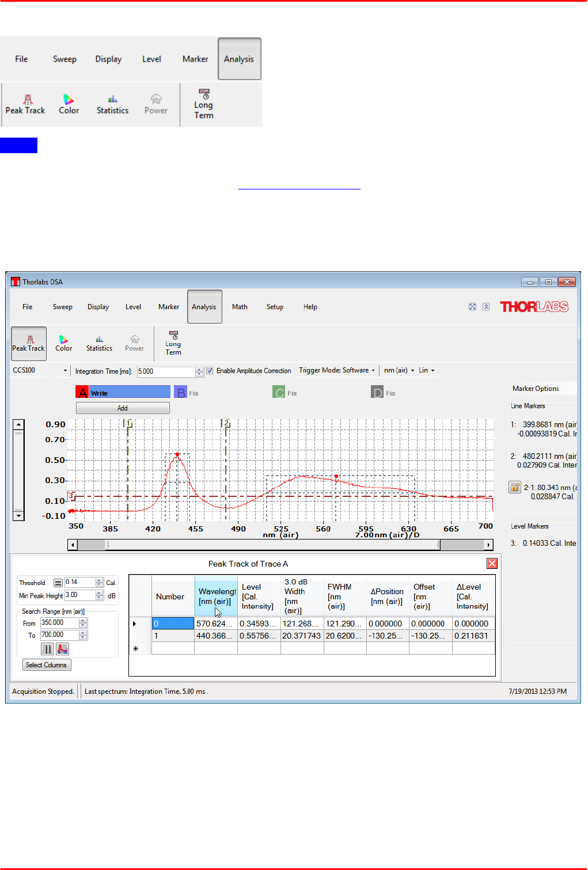
Task: Open the nm (air) unit dropdown
Action: [399, 370]
